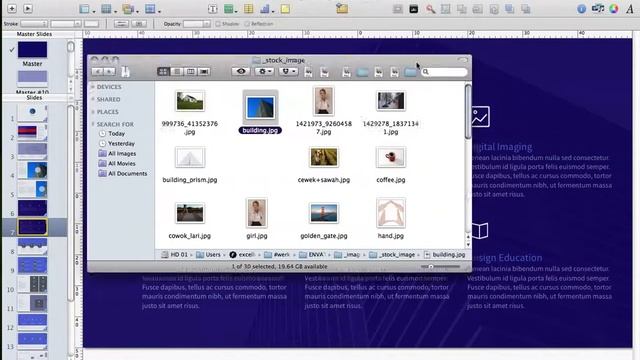Open the Fonts panel icon
The width and height of the screenshot is (640, 360).
point(630,9)
